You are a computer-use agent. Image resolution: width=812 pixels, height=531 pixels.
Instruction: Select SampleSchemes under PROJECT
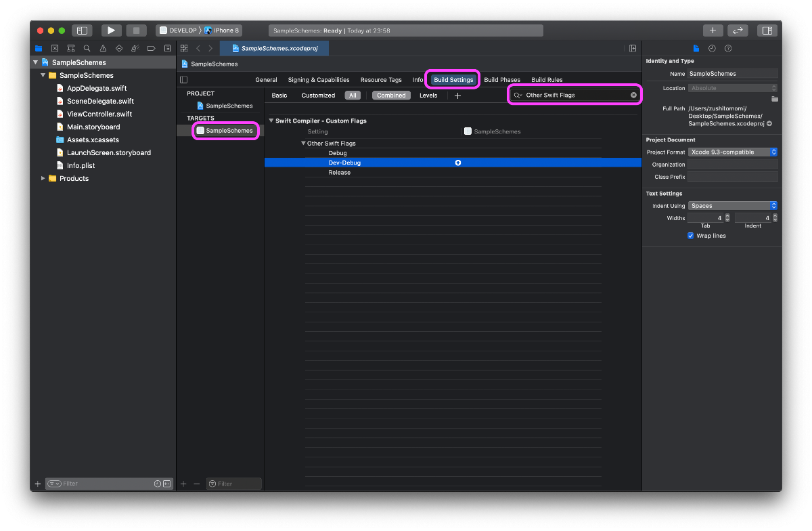224,106
